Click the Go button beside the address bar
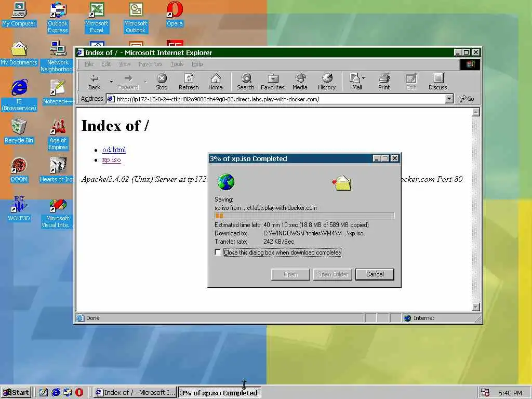Viewport: 532px width, 399px height. pos(467,99)
